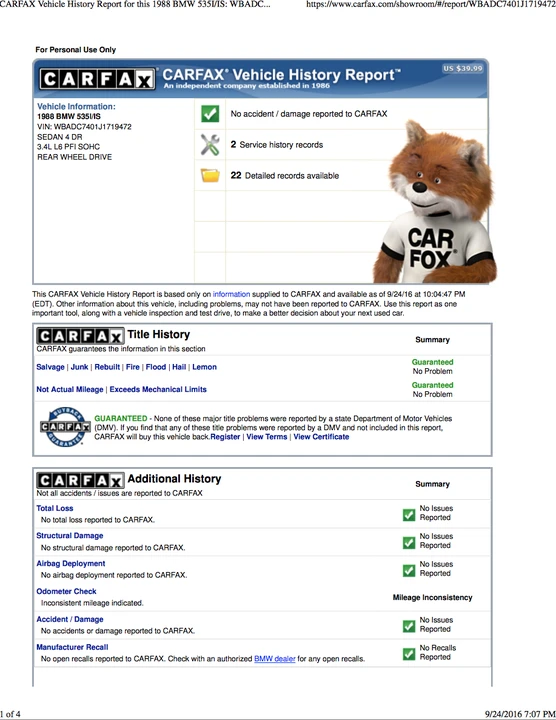Image resolution: width=556 pixels, height=720 pixels.
Task: Click the wrench service history icon
Action: point(210,144)
